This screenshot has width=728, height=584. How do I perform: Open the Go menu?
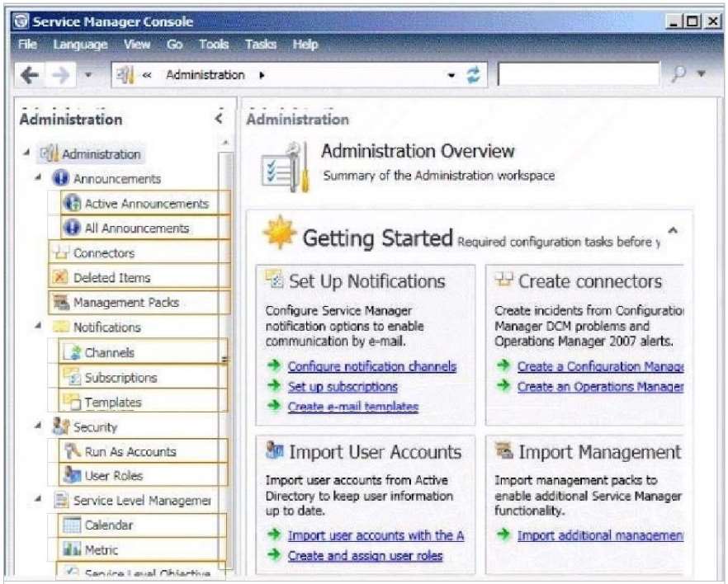pos(175,45)
